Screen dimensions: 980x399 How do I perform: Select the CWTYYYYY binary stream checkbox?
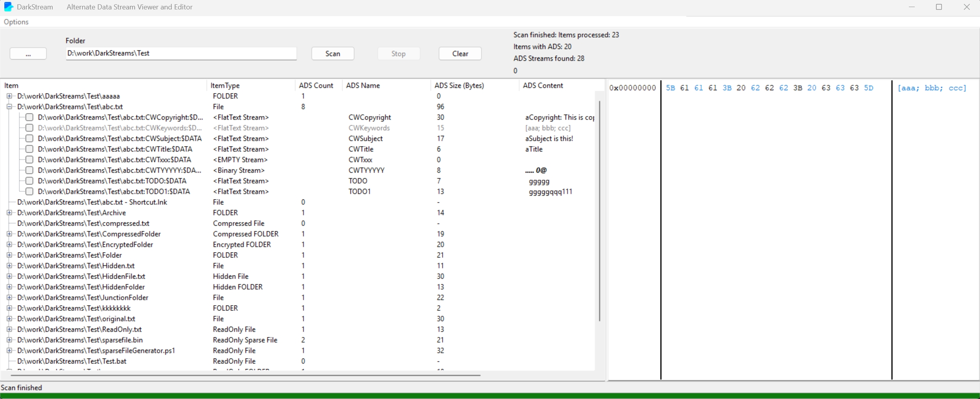tap(29, 170)
